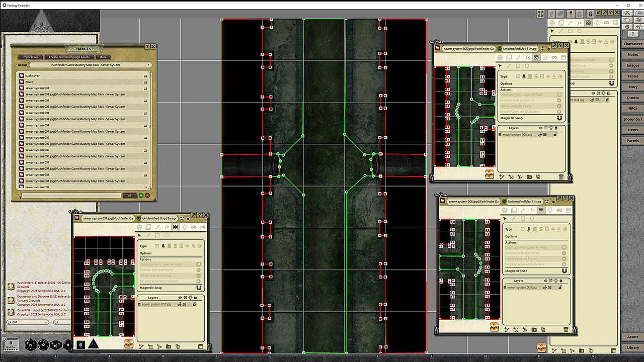Click the orange center button in sewer system 006 window
Image resolution: width=644 pixels, height=362 pixels.
[495, 327]
